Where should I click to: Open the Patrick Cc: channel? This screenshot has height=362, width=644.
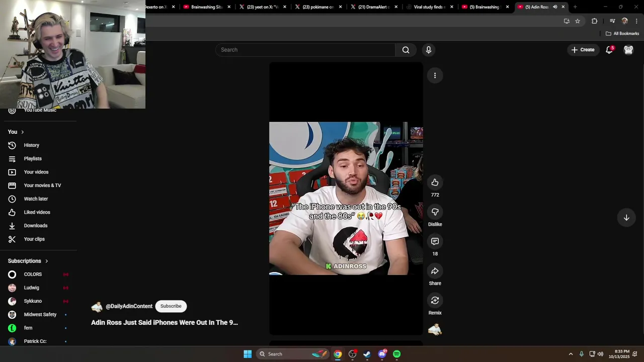coord(38,341)
